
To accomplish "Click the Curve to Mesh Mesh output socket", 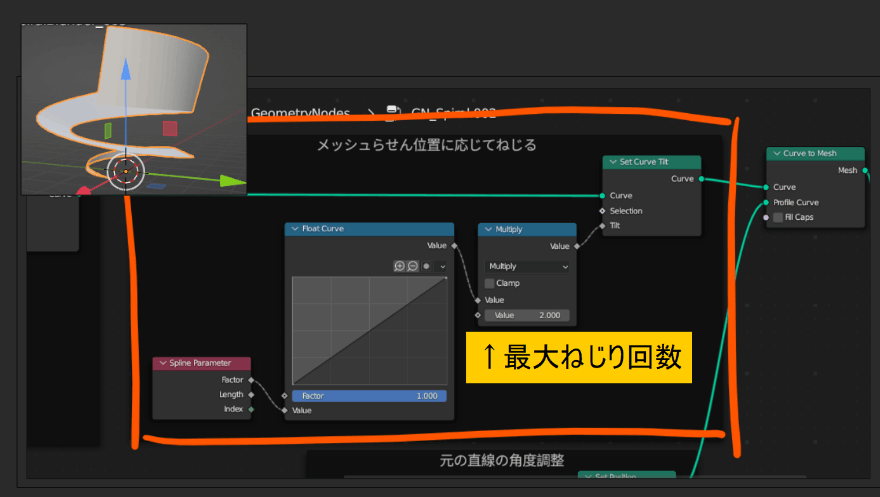I will click(865, 170).
